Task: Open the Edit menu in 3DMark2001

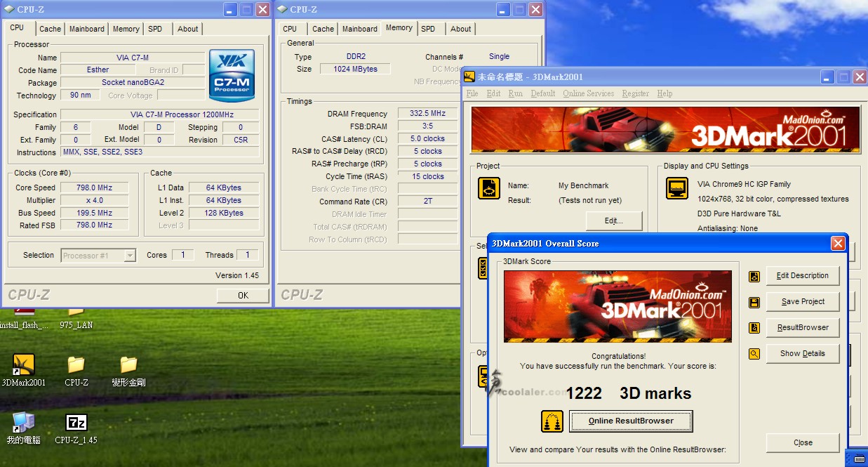Action: pyautogui.click(x=494, y=93)
